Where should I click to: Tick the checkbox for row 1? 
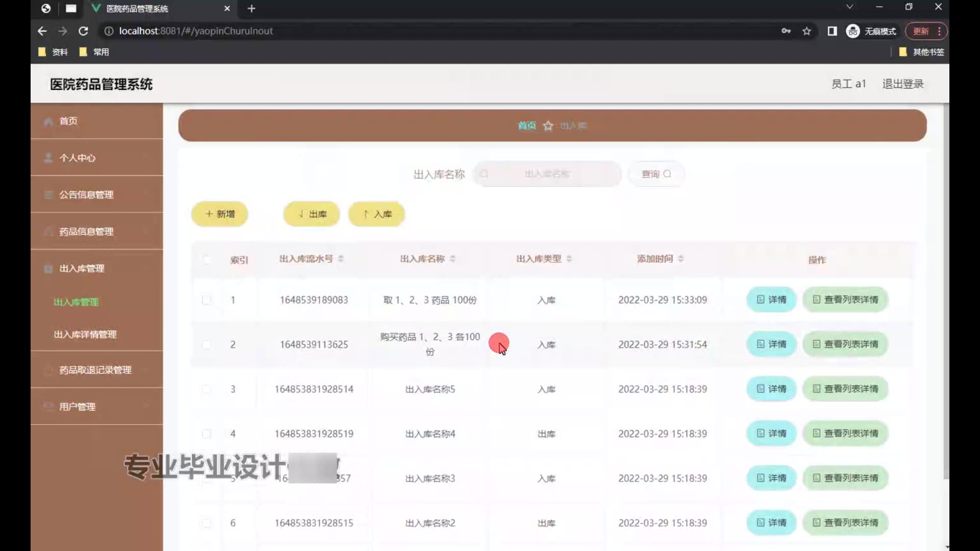207,300
